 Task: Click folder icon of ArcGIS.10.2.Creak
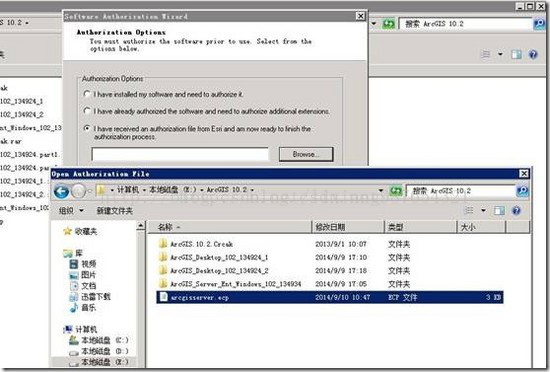pyautogui.click(x=163, y=244)
